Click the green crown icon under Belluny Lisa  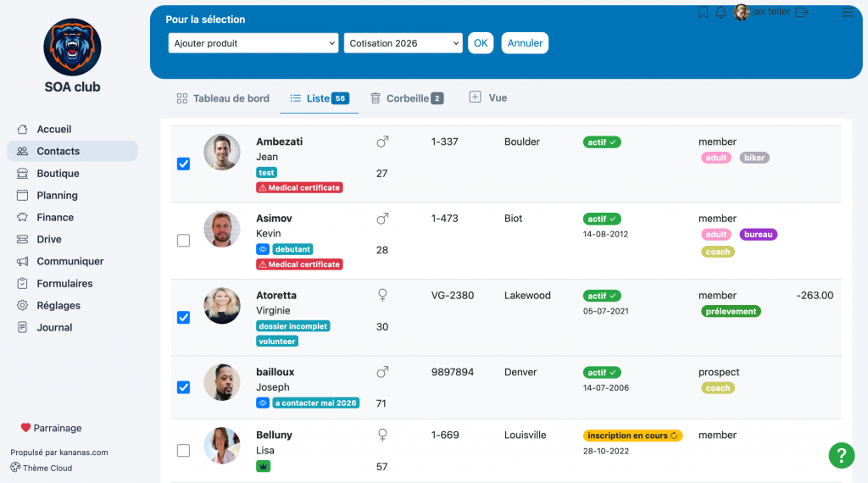[x=264, y=466]
